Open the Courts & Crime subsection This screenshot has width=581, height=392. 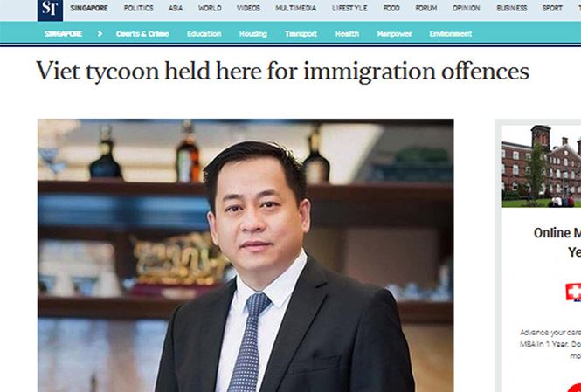tap(142, 34)
